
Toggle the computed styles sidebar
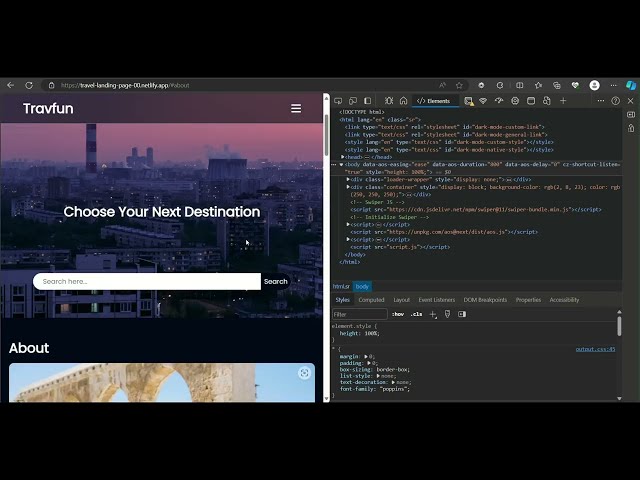(x=462, y=314)
